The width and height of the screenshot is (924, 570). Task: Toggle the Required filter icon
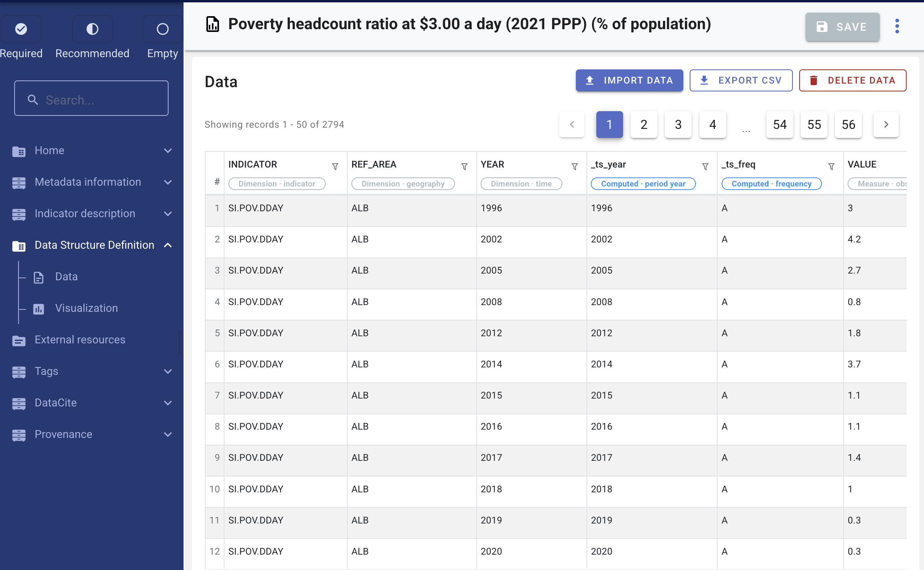coord(21,29)
